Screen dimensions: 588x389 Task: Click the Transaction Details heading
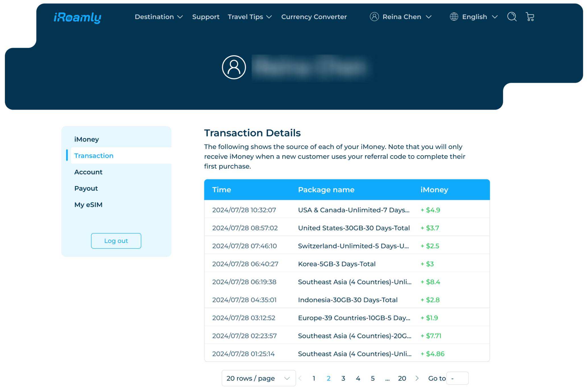(252, 133)
